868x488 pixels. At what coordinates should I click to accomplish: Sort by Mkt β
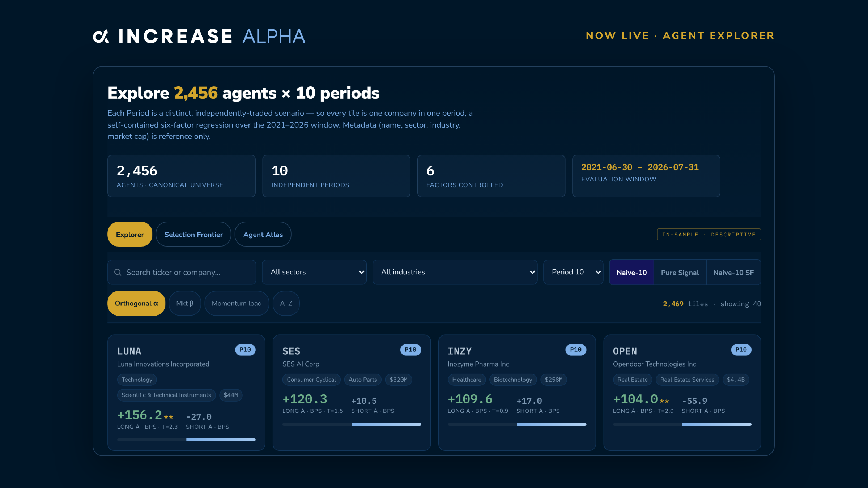[185, 303]
